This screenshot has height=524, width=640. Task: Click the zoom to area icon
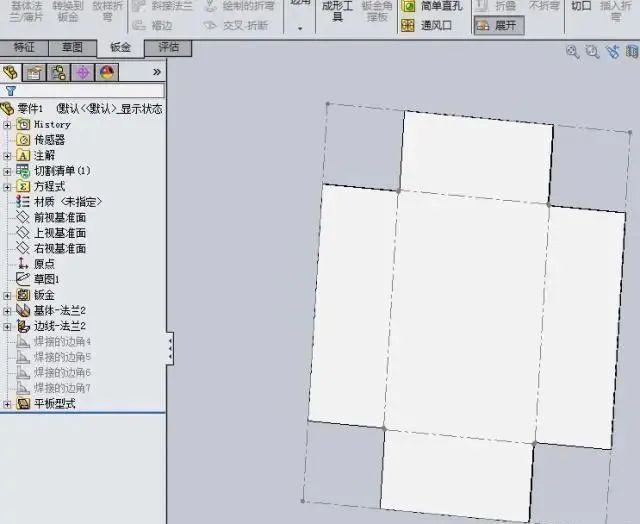(592, 52)
